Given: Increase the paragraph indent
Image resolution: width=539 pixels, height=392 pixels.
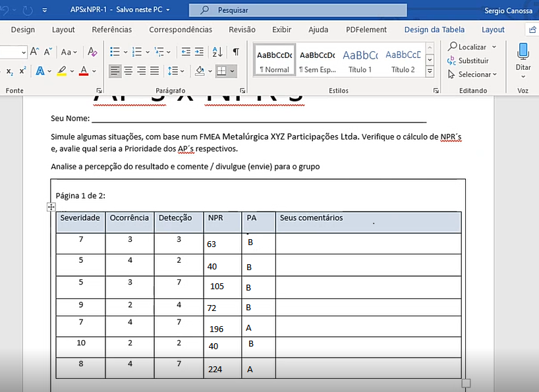Looking at the screenshot, I should 200,52.
